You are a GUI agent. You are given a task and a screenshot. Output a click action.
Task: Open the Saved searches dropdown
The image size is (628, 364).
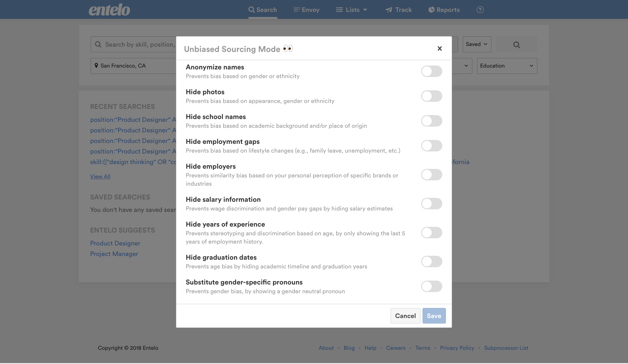pos(477,44)
